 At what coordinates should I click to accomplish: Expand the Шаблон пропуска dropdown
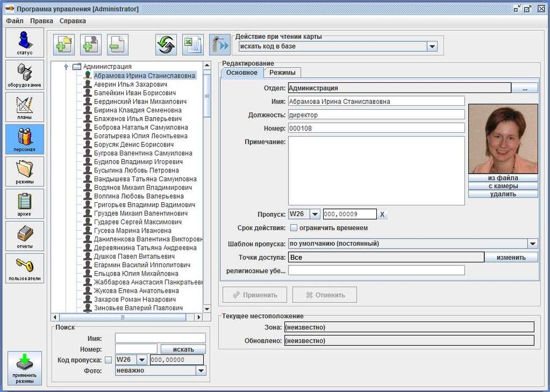pyautogui.click(x=532, y=244)
